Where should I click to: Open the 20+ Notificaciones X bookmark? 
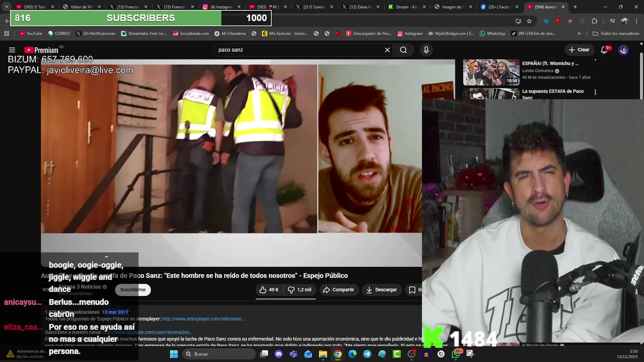pyautogui.click(x=96, y=34)
